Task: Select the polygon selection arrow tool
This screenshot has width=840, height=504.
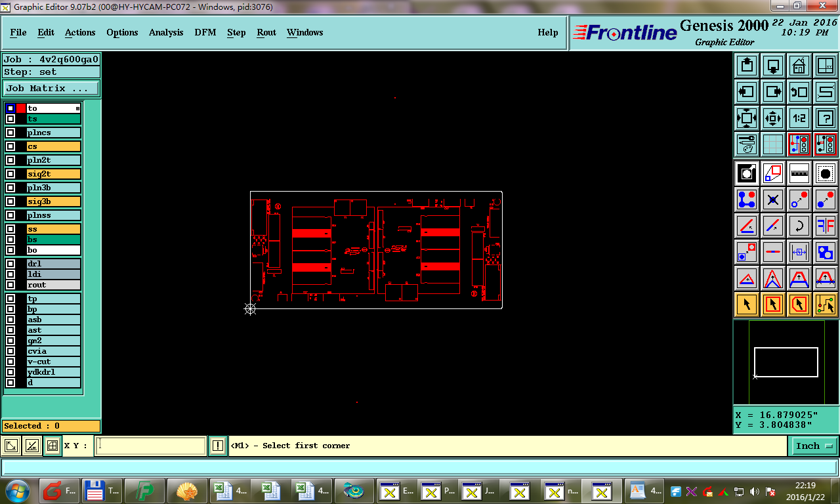Action: [799, 304]
